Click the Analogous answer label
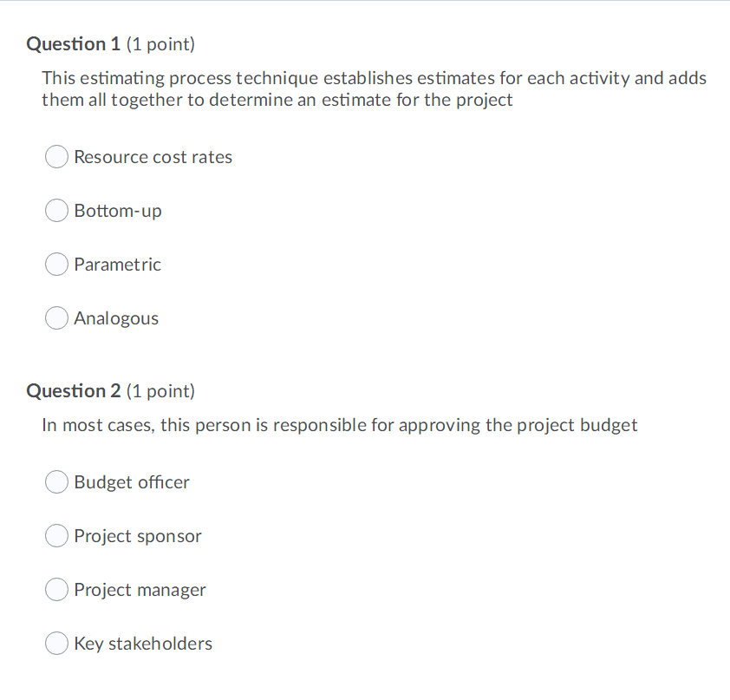 (x=116, y=318)
